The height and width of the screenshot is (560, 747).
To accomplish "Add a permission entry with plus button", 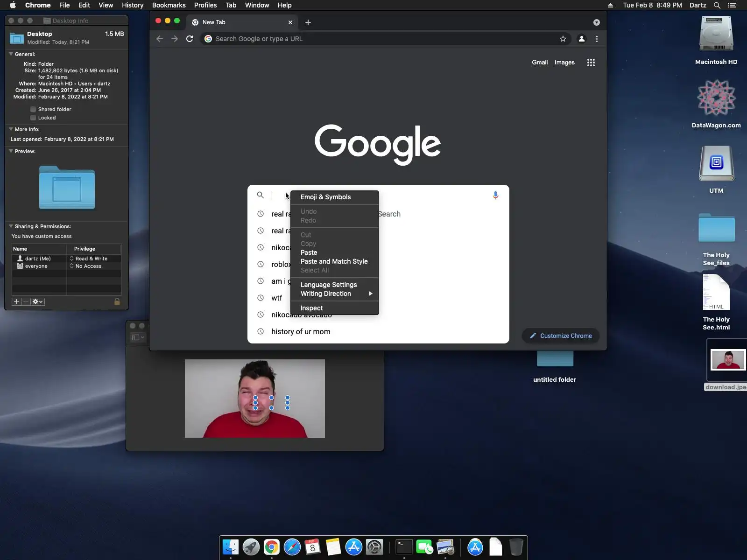I will 16,301.
